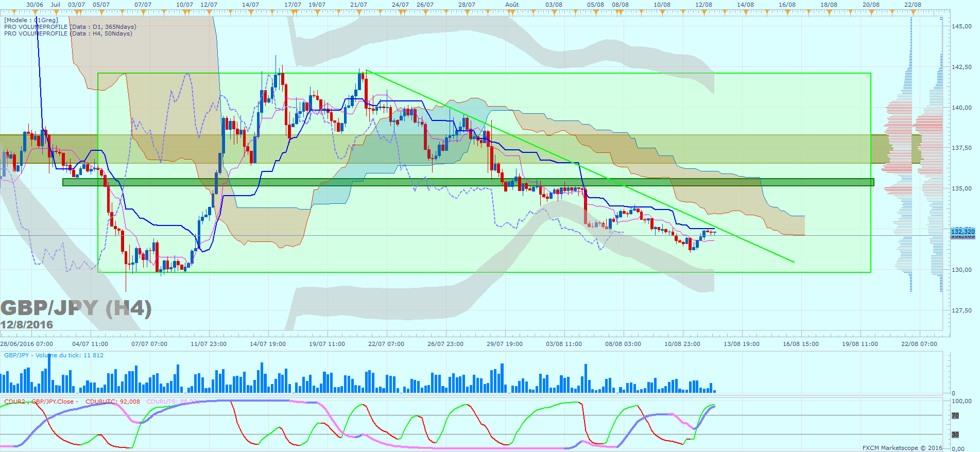Click the 19/07 11:00 time label

tap(327, 344)
